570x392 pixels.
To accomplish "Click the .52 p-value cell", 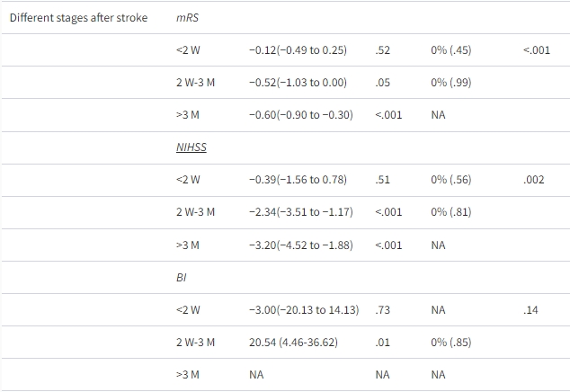I will tap(382, 50).
